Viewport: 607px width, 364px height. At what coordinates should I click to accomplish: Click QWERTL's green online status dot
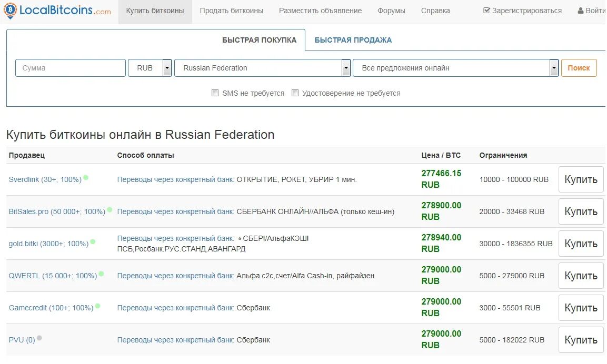pos(102,274)
